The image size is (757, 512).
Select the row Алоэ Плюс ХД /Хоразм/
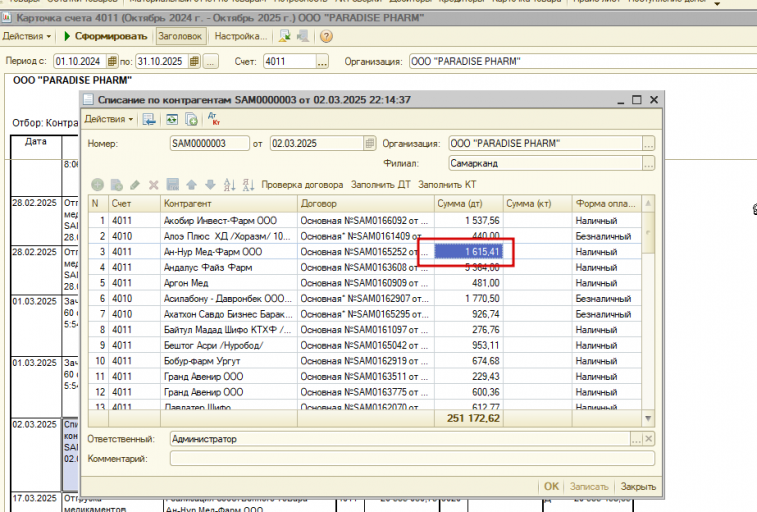[x=365, y=236]
